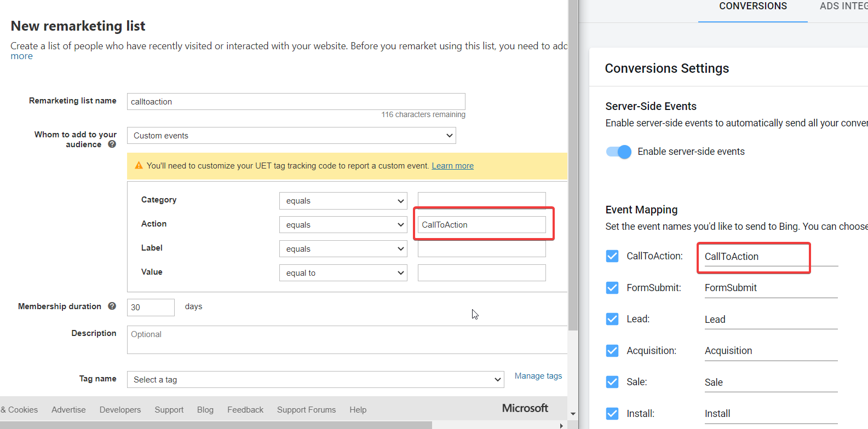The height and width of the screenshot is (429, 868).
Task: Open the Category equals operator dropdown
Action: coord(343,201)
